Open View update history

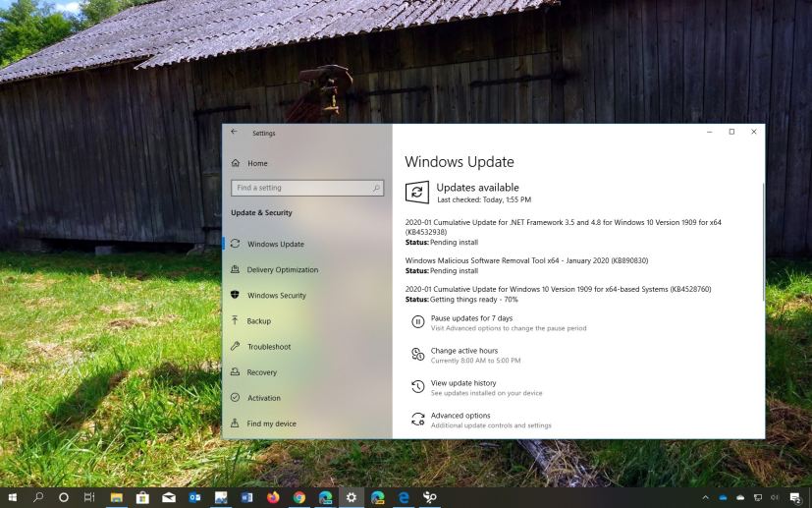point(463,383)
